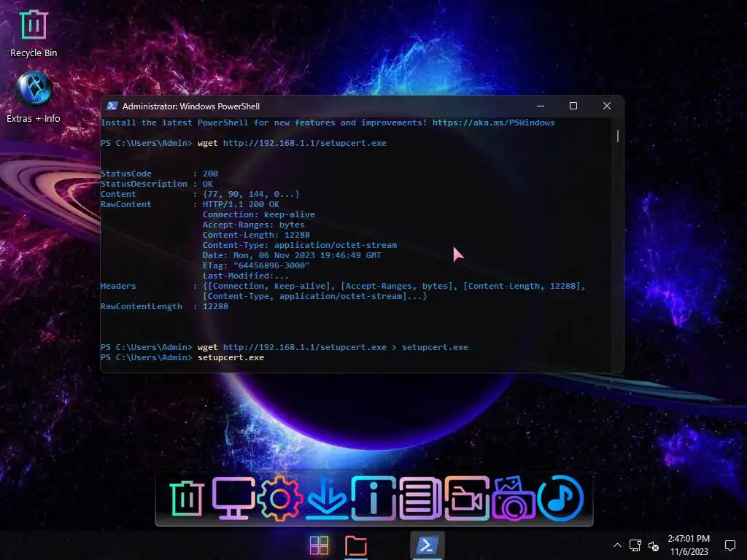Open the monitor icon in the dock
The height and width of the screenshot is (560, 747).
233,498
